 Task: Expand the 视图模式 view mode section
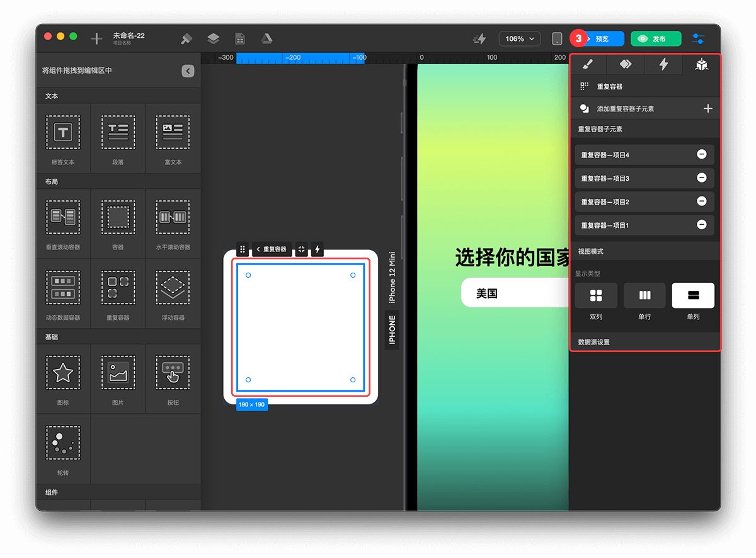click(644, 251)
